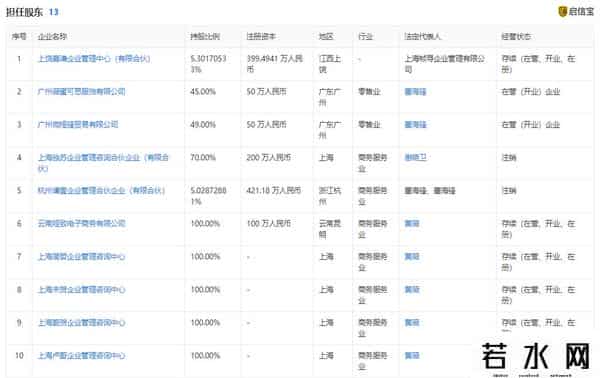Open legal representative link in row 9

[x=412, y=323]
